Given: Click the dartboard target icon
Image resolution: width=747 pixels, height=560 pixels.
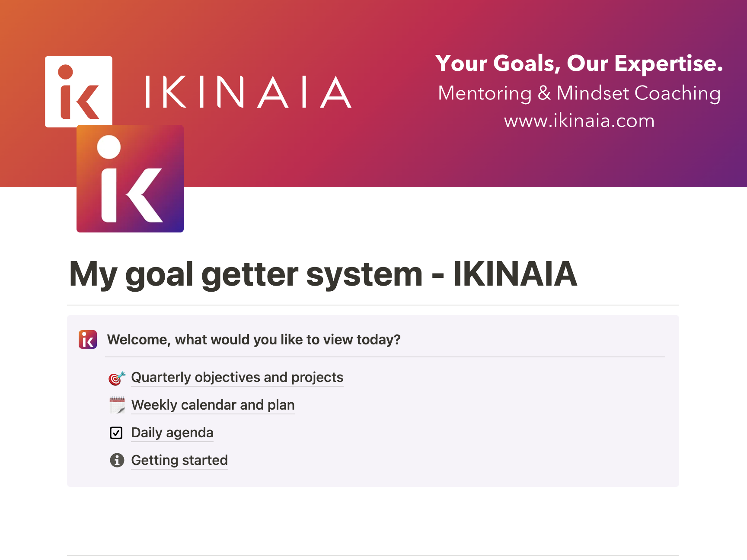Looking at the screenshot, I should click(x=117, y=378).
